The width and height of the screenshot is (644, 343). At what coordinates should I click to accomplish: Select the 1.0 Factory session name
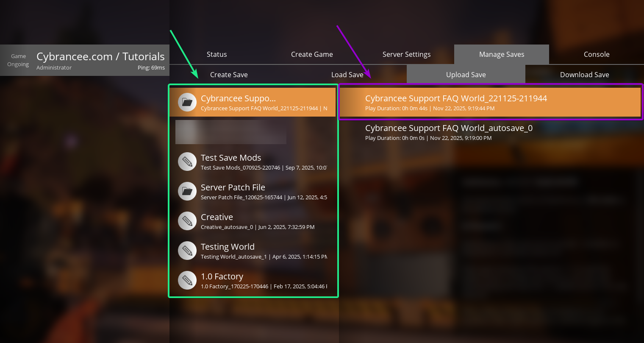click(222, 276)
